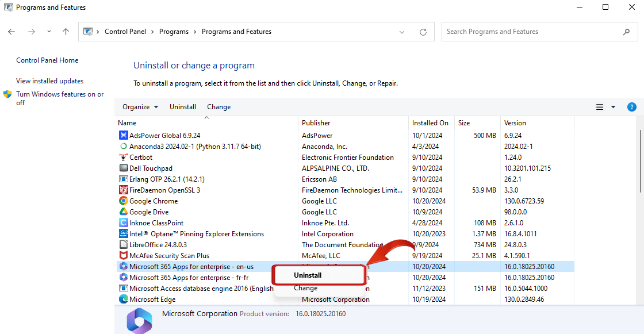The height and width of the screenshot is (334, 644).
Task: Select the Google Chrome icon in list
Action: point(123,201)
